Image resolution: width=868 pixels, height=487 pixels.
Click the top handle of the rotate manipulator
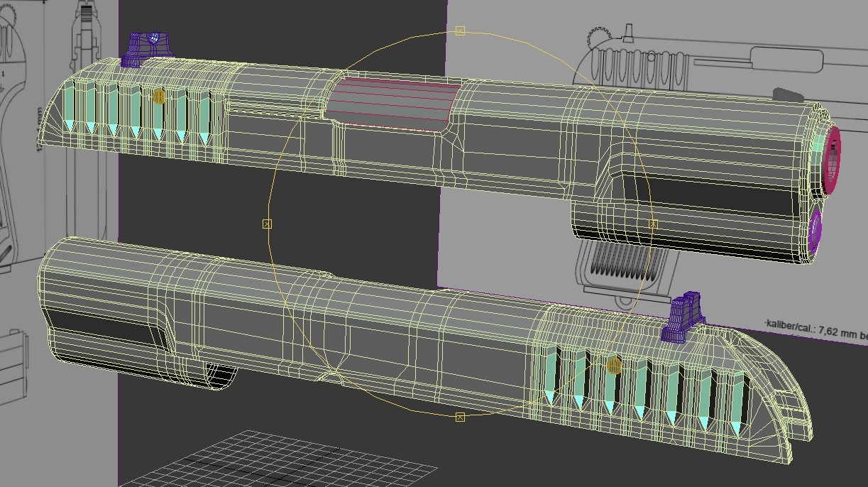460,31
